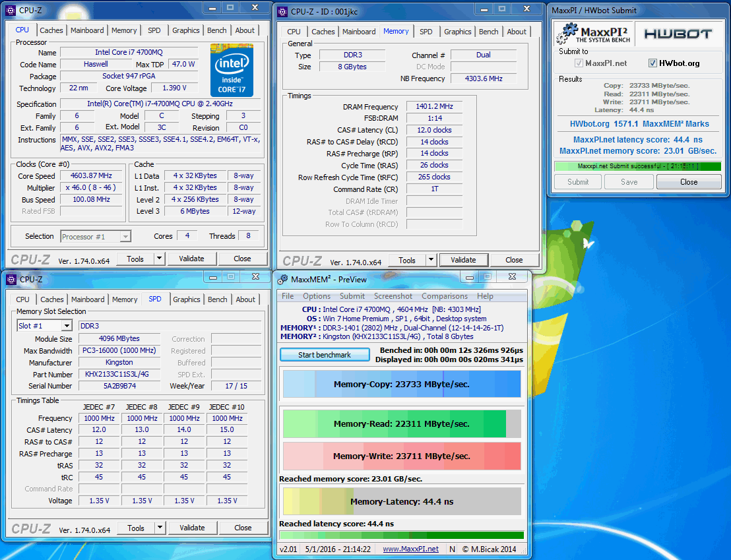Open the Screenshot menu in MaxxMEM²
This screenshot has width=731, height=560.
393,296
